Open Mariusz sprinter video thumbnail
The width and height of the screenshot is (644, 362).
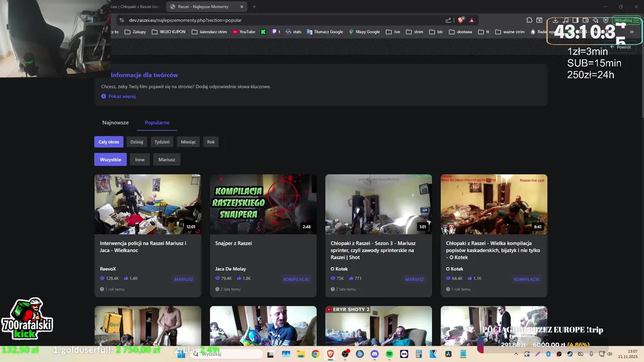pyautogui.click(x=378, y=204)
